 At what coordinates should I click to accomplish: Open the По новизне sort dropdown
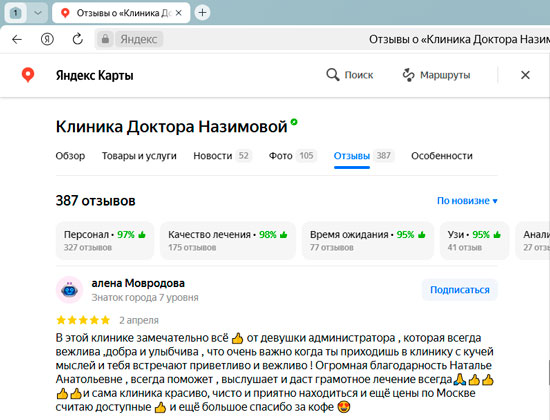(x=467, y=201)
